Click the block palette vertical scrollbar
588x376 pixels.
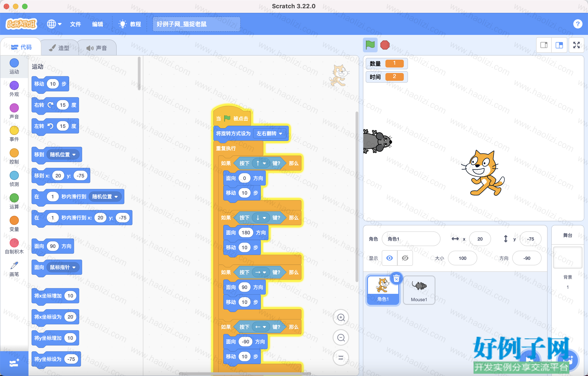tap(139, 73)
